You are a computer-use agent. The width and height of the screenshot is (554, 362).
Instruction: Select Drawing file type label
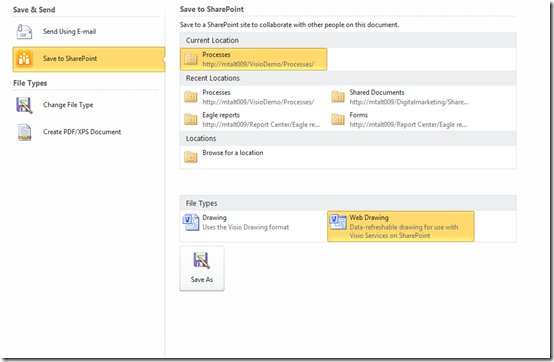pyautogui.click(x=214, y=218)
